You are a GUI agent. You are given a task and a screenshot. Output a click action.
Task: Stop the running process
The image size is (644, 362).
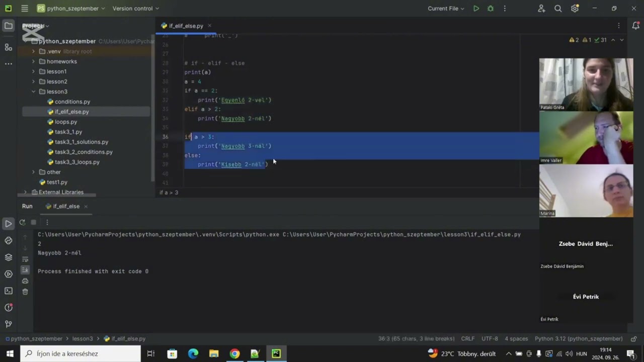click(x=34, y=222)
